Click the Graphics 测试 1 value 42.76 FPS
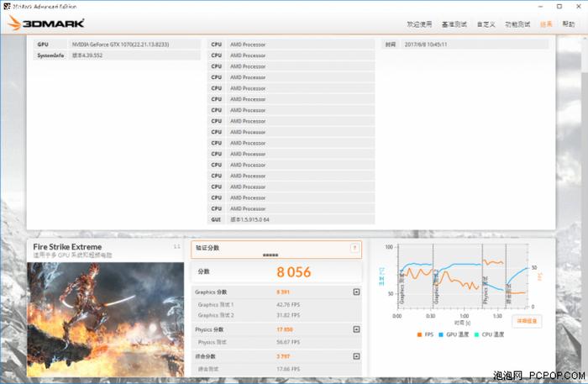 pyautogui.click(x=288, y=304)
